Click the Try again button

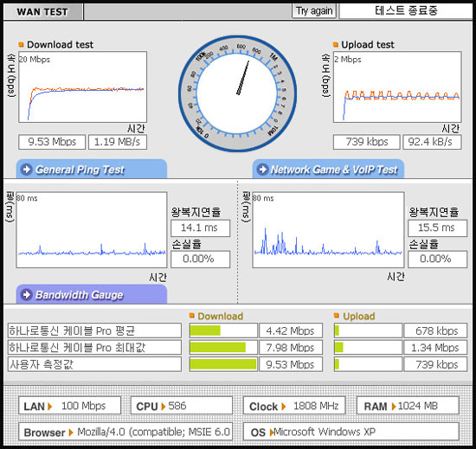tap(314, 11)
